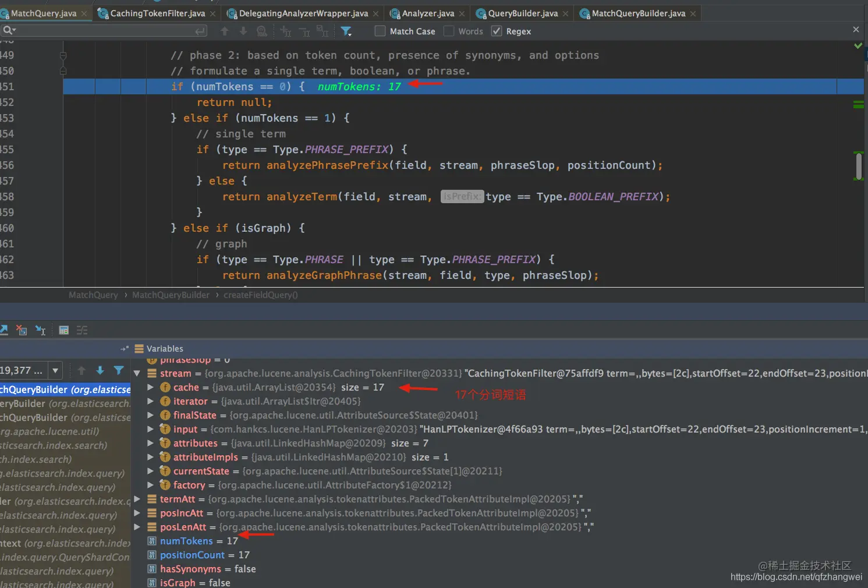Expand the finalState variable node
Viewport: 868px width, 588px height.
click(x=150, y=416)
